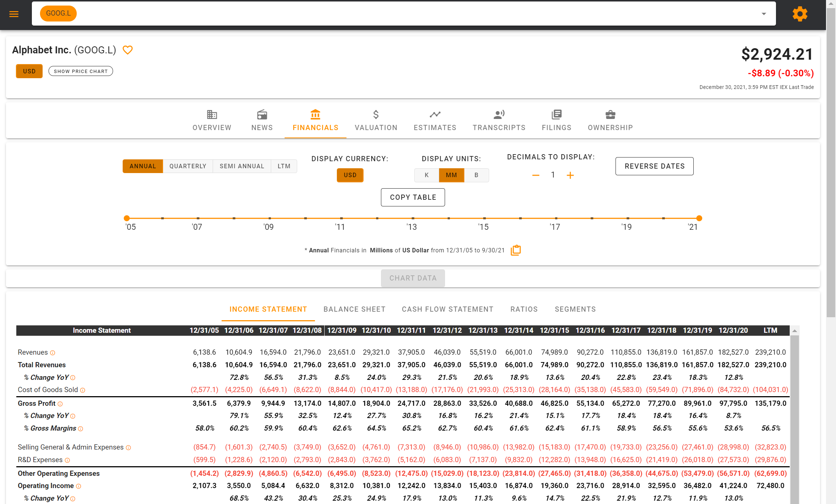Toggle the USD button under company name
Screen dimensions: 836x504
[x=29, y=71]
